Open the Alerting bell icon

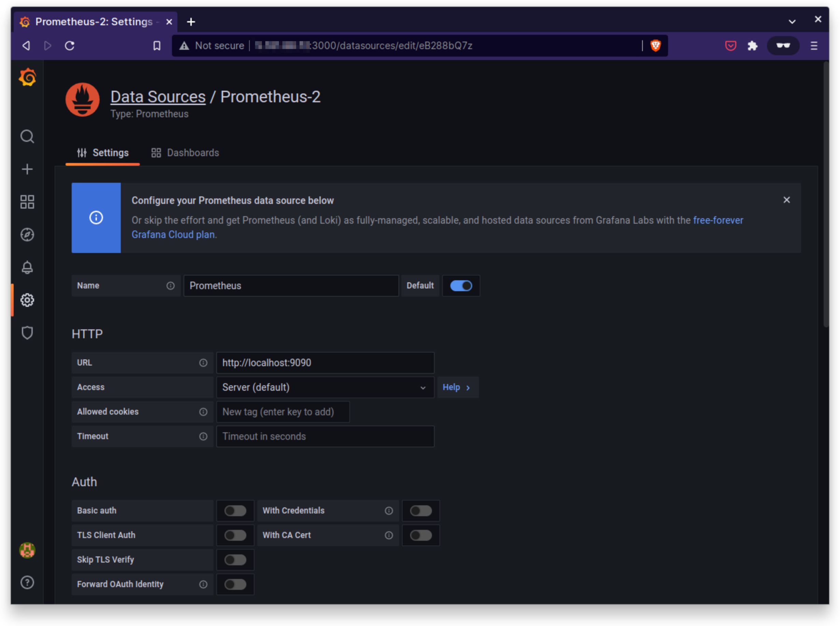tap(27, 267)
